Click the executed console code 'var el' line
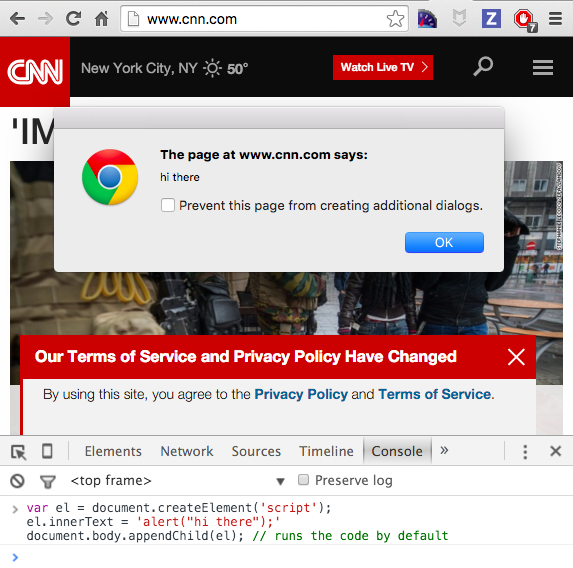This screenshot has height=568, width=573. coord(178,508)
